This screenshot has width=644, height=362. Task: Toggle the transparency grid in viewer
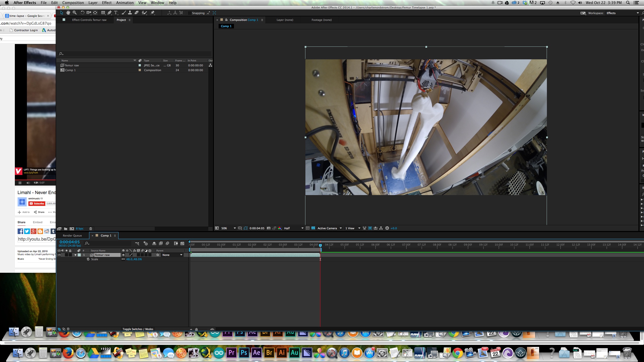[x=313, y=228]
